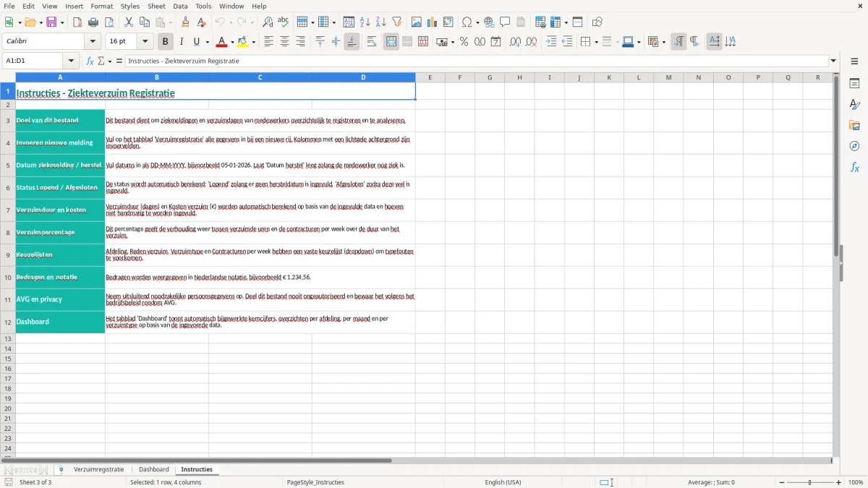Click Draw Functions shapes icon
This screenshot has height=488, width=868.
point(597,22)
